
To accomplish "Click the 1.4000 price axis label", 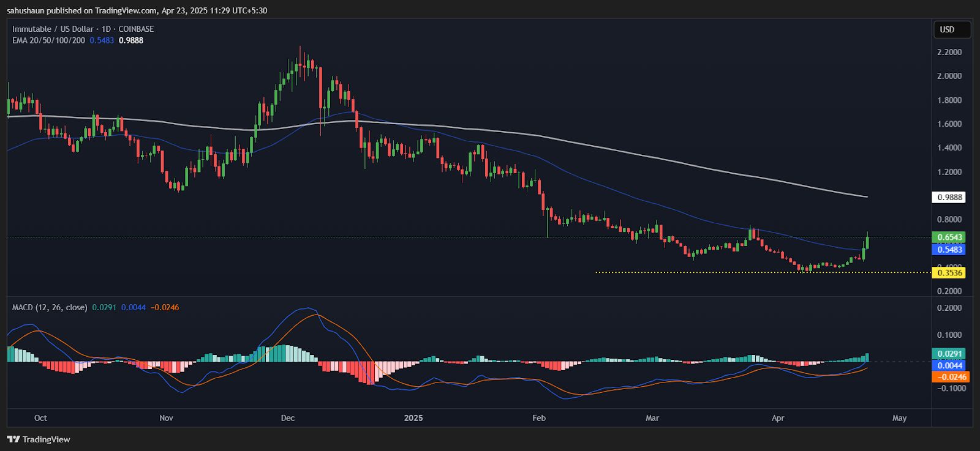I will click(949, 147).
